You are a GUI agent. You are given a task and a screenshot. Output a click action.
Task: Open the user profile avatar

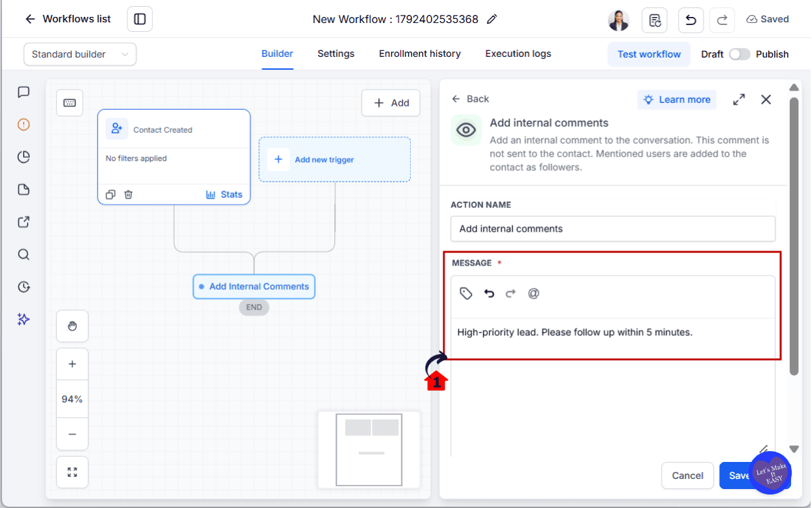(x=618, y=20)
